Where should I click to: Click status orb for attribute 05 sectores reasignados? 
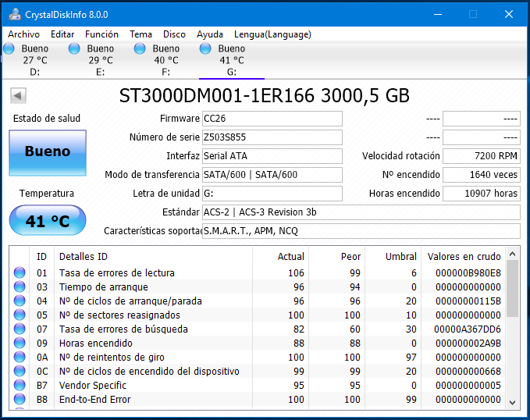(x=20, y=315)
